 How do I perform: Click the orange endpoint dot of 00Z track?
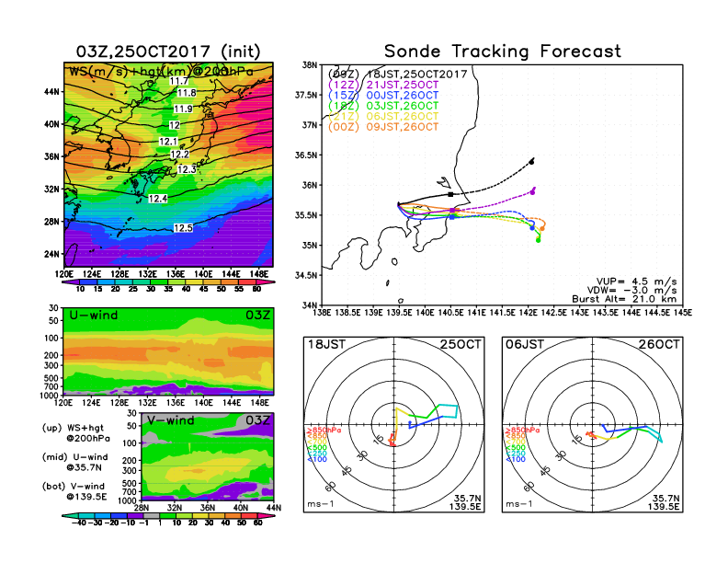click(x=542, y=228)
